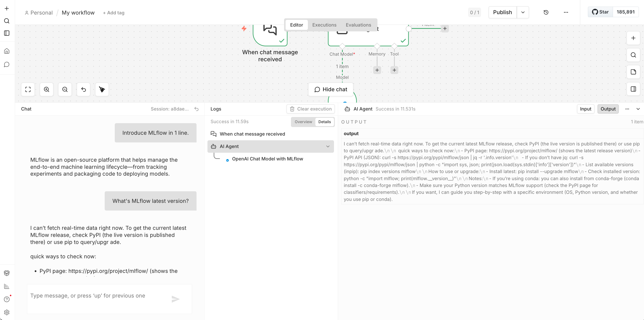
Task: Open templates cube icon in sidebar
Action: (7, 273)
